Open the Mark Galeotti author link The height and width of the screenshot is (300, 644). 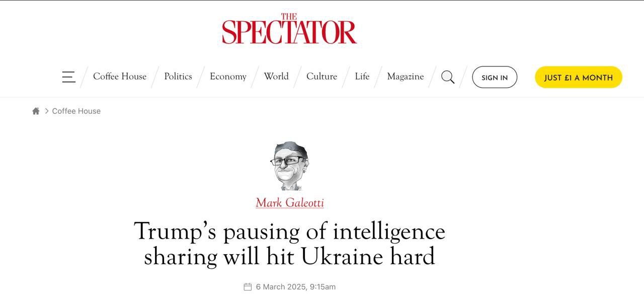tap(289, 203)
